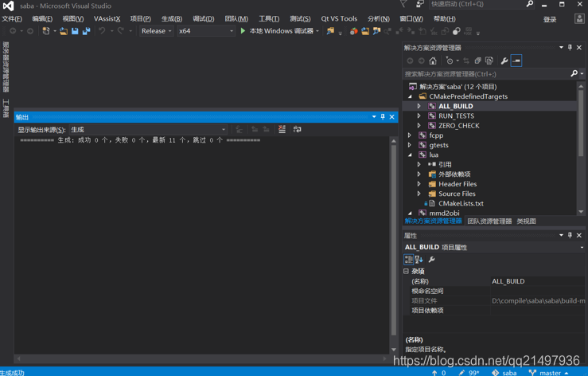Viewport: 588px width, 376px height.
Task: Click master branch in status bar
Action: [x=550, y=372]
